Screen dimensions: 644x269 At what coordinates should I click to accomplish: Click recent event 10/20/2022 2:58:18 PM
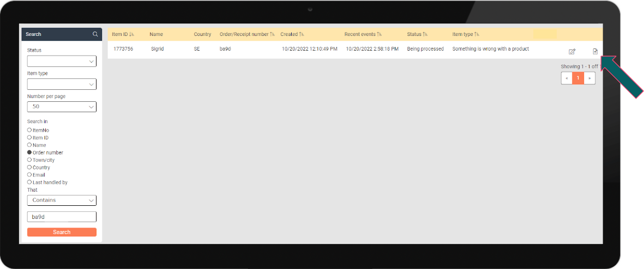coord(372,49)
